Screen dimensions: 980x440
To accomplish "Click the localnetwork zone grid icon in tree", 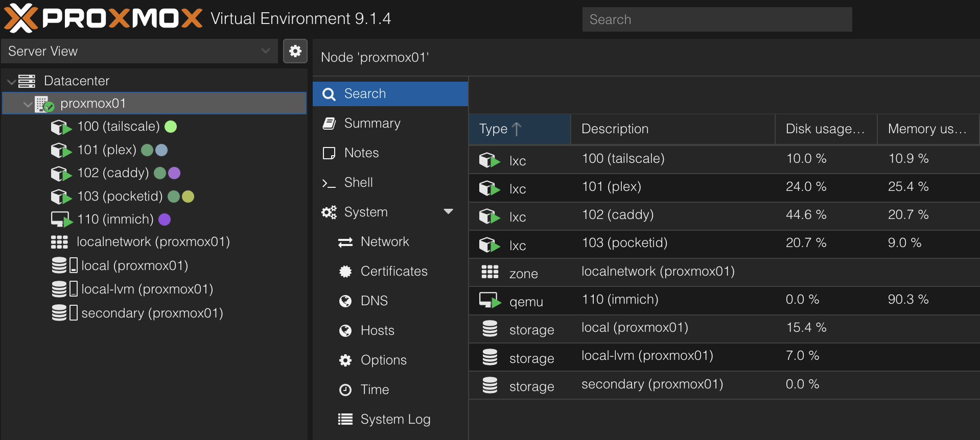I will point(59,242).
